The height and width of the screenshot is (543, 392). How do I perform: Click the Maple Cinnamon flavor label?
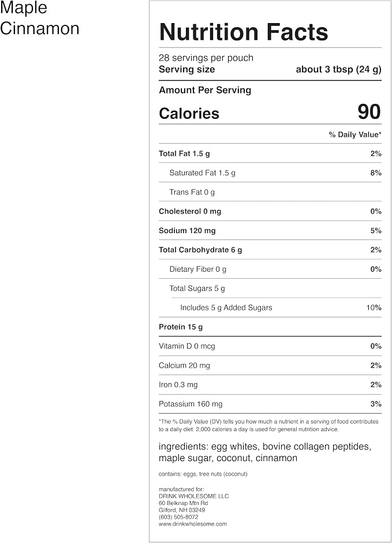point(39,18)
